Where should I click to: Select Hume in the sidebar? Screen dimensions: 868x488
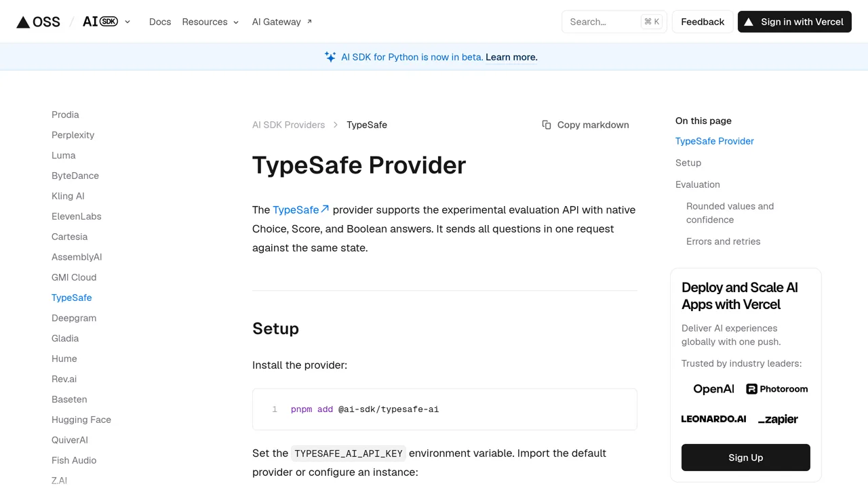pos(64,359)
